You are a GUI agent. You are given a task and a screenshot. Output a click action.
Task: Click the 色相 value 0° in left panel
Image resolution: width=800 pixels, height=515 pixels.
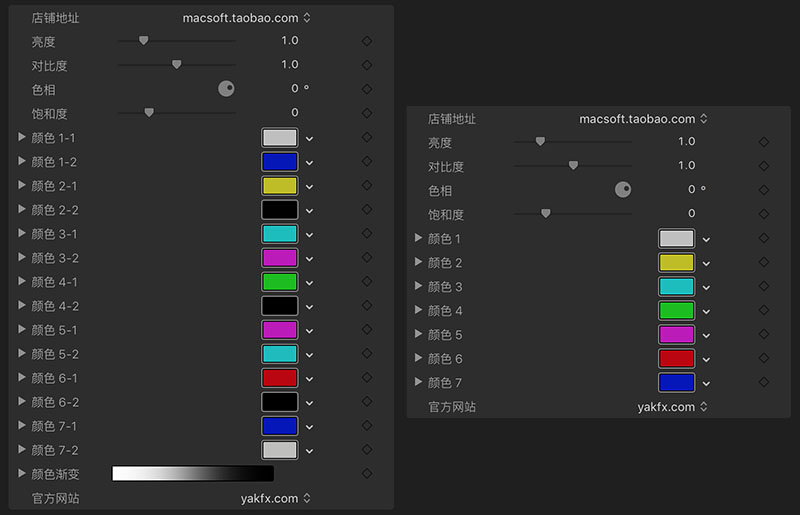coord(299,88)
